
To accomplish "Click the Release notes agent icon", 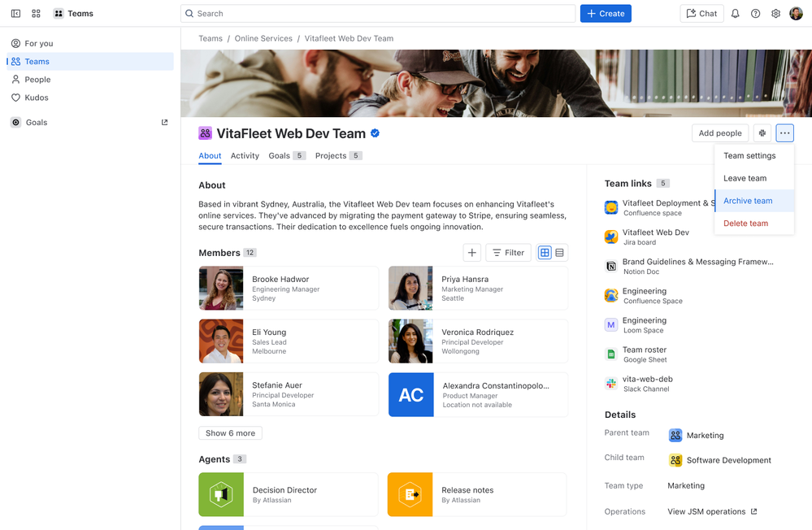I will 410,494.
